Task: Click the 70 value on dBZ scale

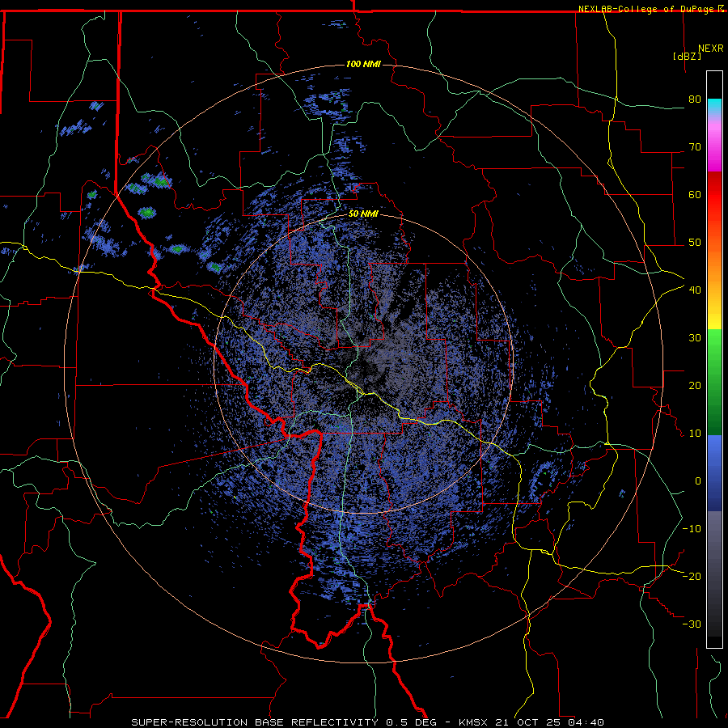Action: 695,147
